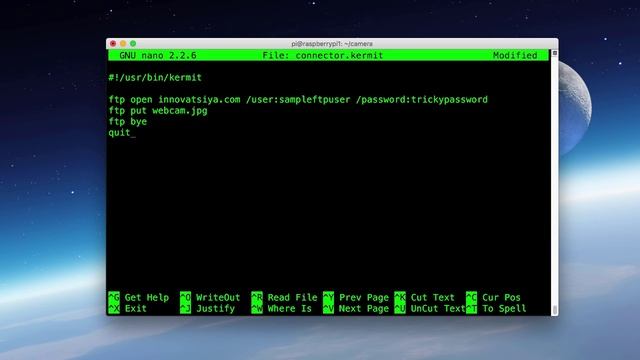The width and height of the screenshot is (640, 360).
Task: Click the ^Y Prev Page shortcut
Action: click(356, 298)
